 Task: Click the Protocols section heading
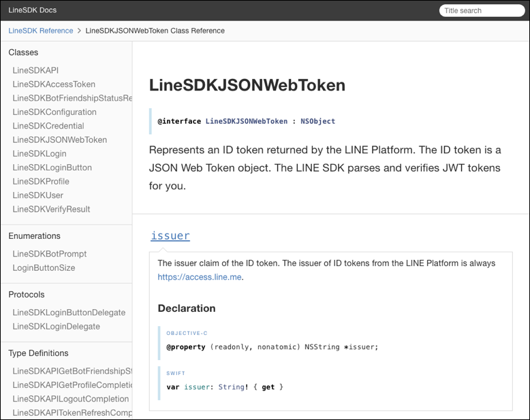point(27,294)
